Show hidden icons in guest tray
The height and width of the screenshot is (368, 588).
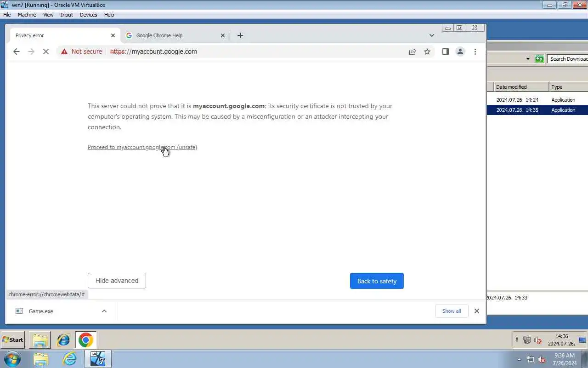coord(517,340)
